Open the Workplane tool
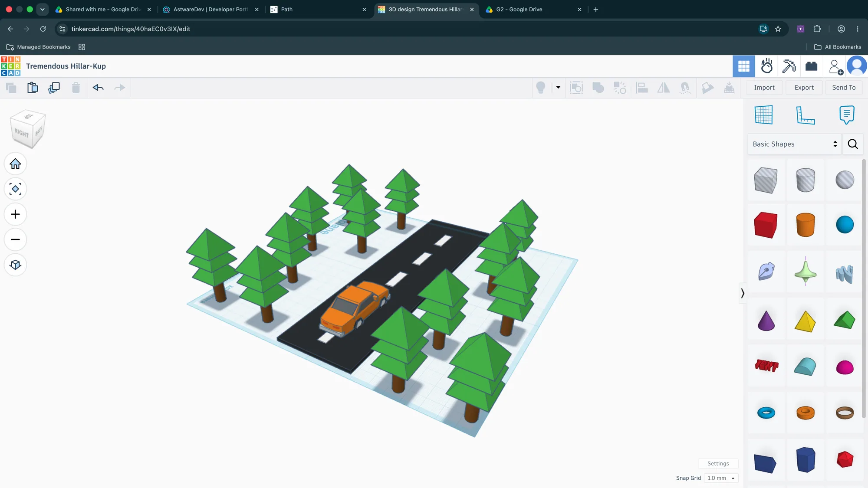This screenshot has width=868, height=488. tap(763, 115)
